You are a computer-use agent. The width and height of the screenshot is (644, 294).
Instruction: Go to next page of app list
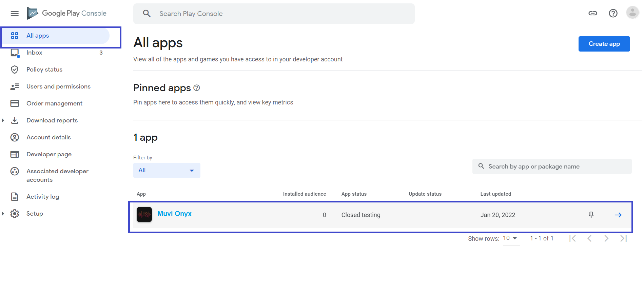[606, 238]
